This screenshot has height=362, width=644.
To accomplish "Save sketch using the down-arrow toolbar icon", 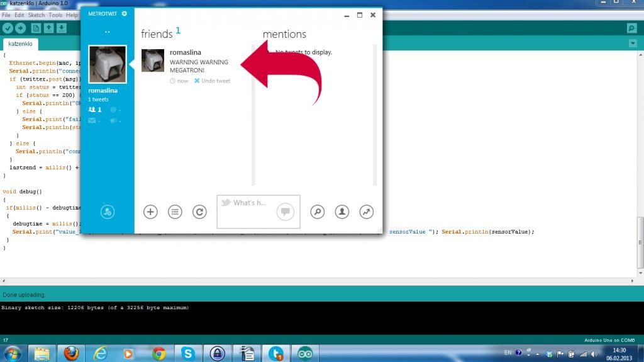I will click(62, 28).
